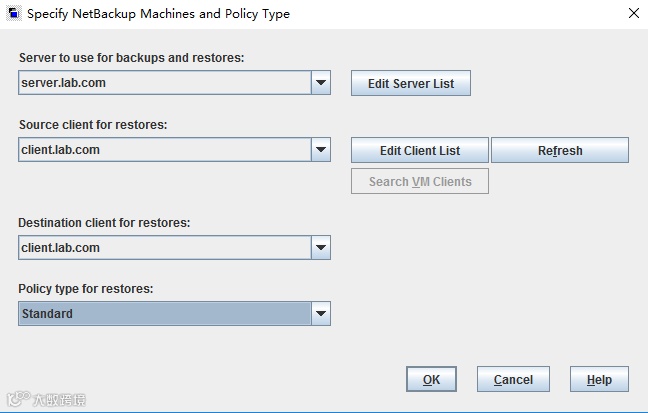Focus the destination client text field
Image resolution: width=648 pixels, height=413 pixels.
[x=164, y=247]
